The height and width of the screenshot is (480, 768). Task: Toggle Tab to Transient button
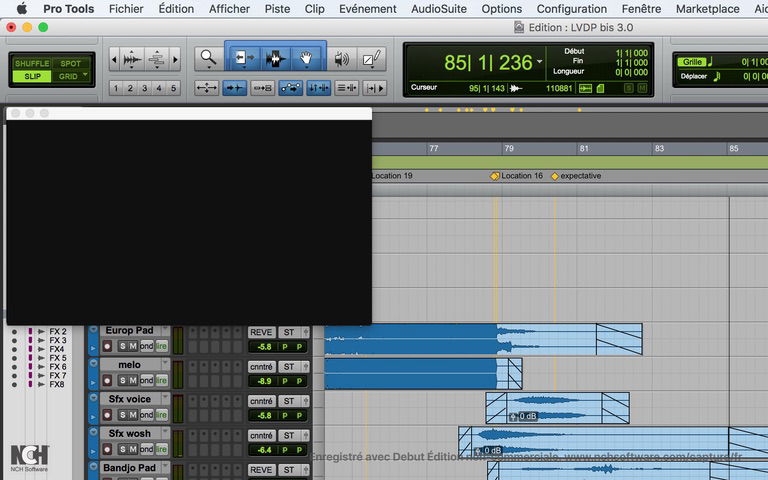click(x=236, y=88)
